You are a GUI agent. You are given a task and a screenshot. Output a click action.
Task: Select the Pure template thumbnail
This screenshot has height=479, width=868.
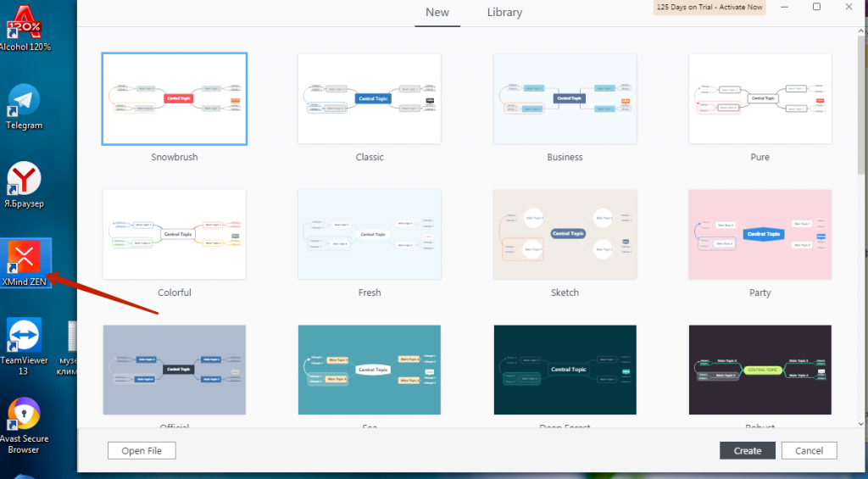tap(760, 99)
